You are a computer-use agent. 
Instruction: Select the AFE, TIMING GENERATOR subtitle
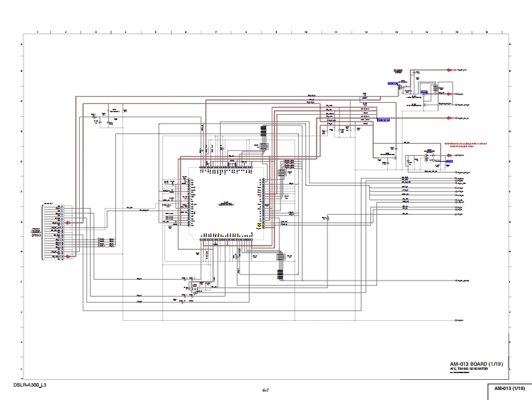466,369
